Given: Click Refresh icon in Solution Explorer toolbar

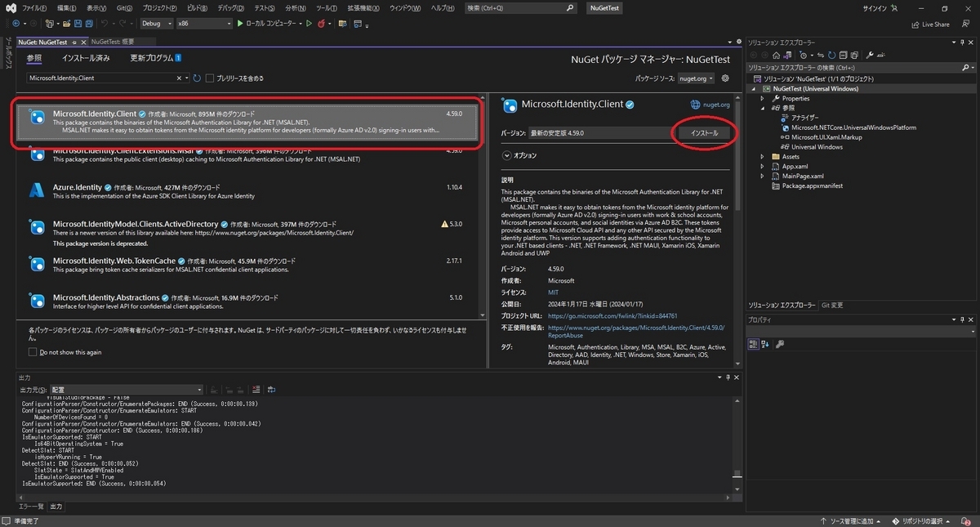Looking at the screenshot, I should (831, 56).
